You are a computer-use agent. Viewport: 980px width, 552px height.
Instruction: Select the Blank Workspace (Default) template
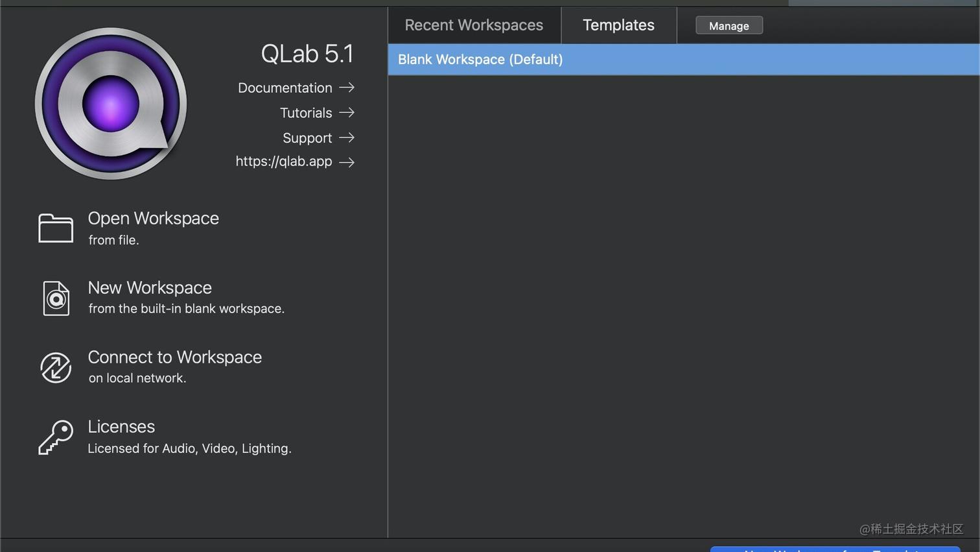pyautogui.click(x=480, y=59)
